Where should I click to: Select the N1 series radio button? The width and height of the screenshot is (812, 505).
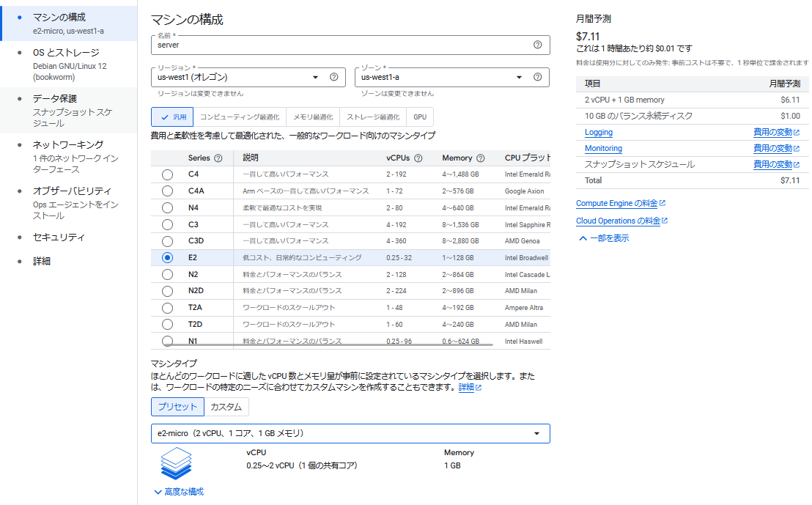point(167,341)
